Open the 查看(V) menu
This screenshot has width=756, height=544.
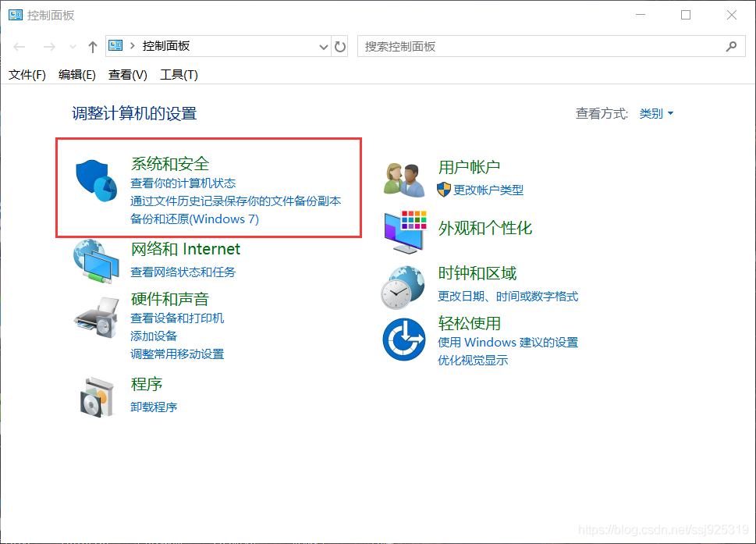(x=128, y=75)
